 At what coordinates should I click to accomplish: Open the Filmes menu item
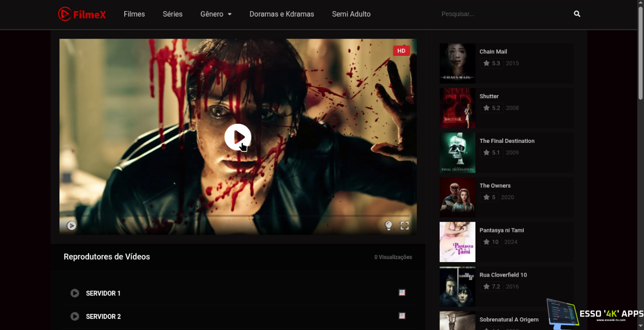(134, 14)
